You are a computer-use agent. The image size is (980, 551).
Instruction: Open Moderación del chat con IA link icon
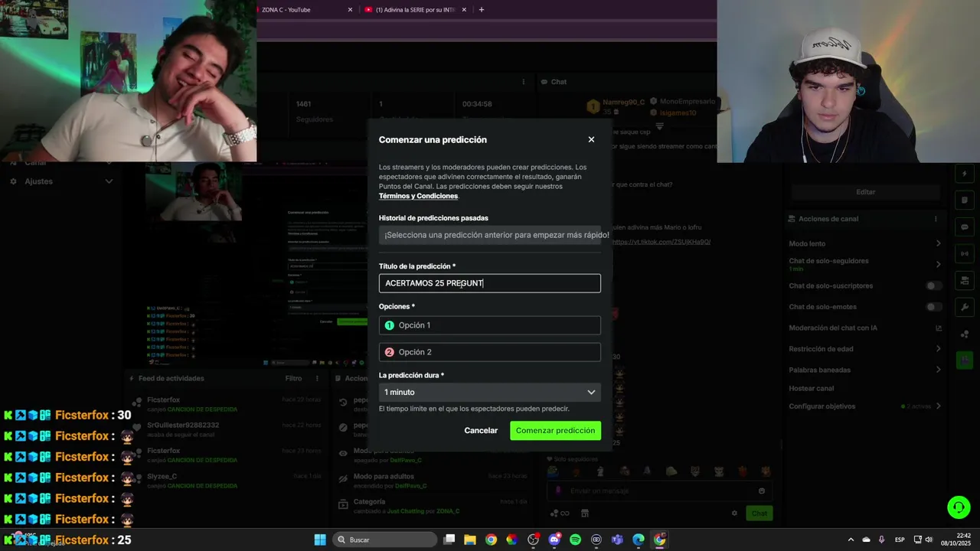pos(939,328)
